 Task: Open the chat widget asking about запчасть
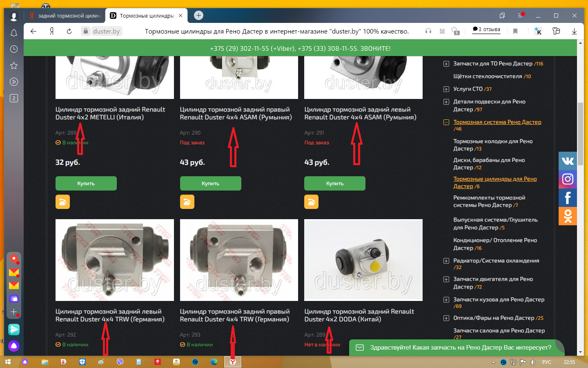click(457, 348)
